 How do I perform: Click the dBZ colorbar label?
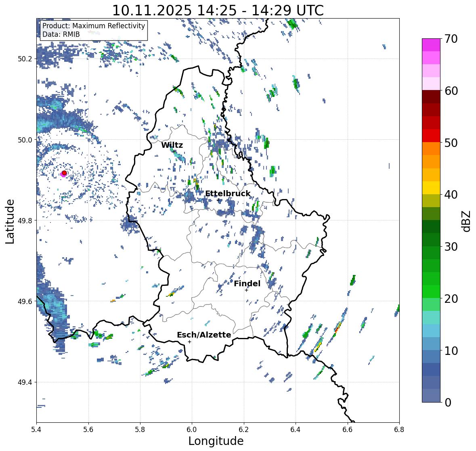(x=467, y=221)
